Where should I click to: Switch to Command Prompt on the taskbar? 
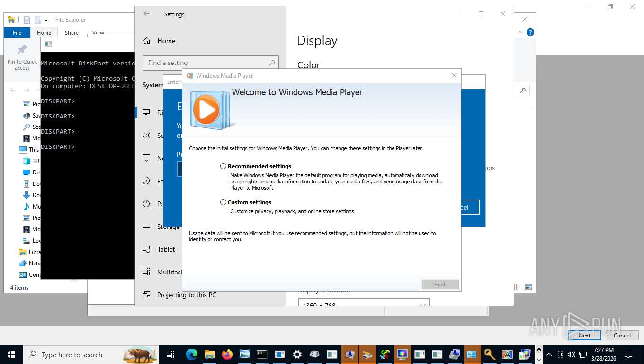(x=262, y=355)
